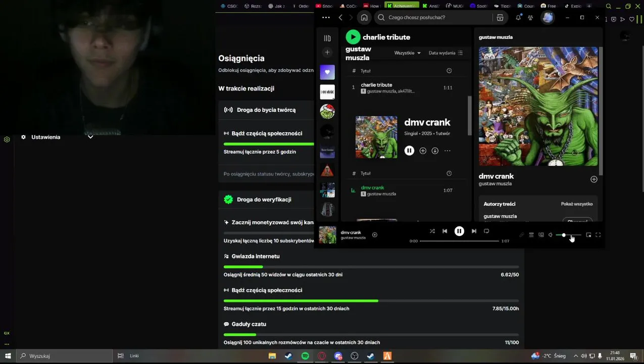644x364 pixels.
Task: Download the dmv crank single
Action: pyautogui.click(x=435, y=151)
